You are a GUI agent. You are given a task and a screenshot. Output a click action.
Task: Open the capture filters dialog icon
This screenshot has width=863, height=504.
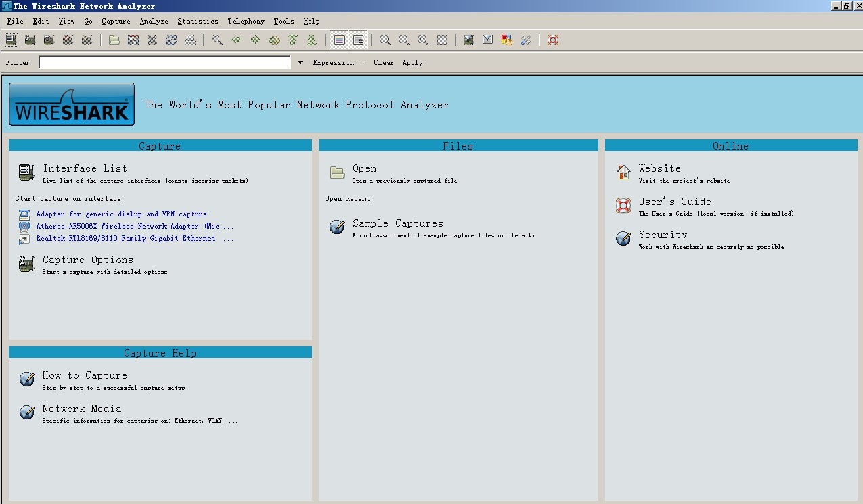point(468,40)
